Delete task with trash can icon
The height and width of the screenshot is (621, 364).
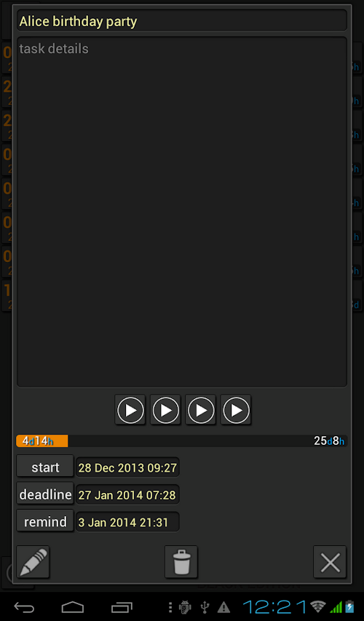click(x=181, y=561)
